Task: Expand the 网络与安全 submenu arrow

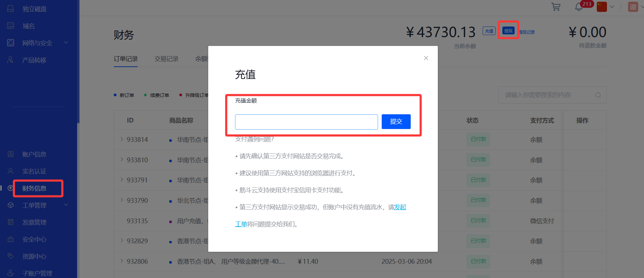Action: 66,43
